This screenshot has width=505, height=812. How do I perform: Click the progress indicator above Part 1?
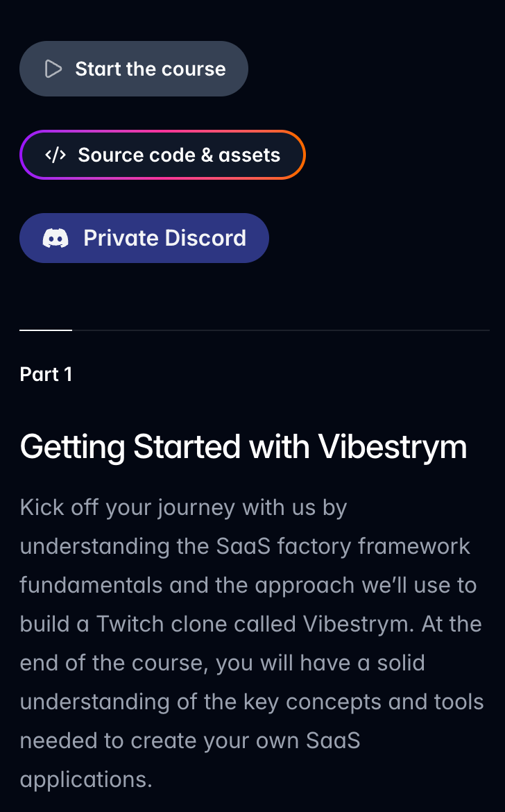coord(45,331)
